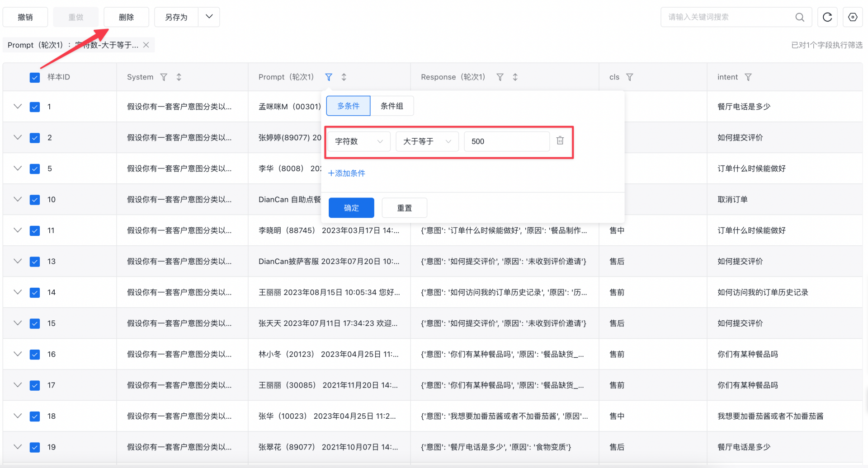The width and height of the screenshot is (868, 468).
Task: Click the 另存为 button
Action: coord(176,17)
